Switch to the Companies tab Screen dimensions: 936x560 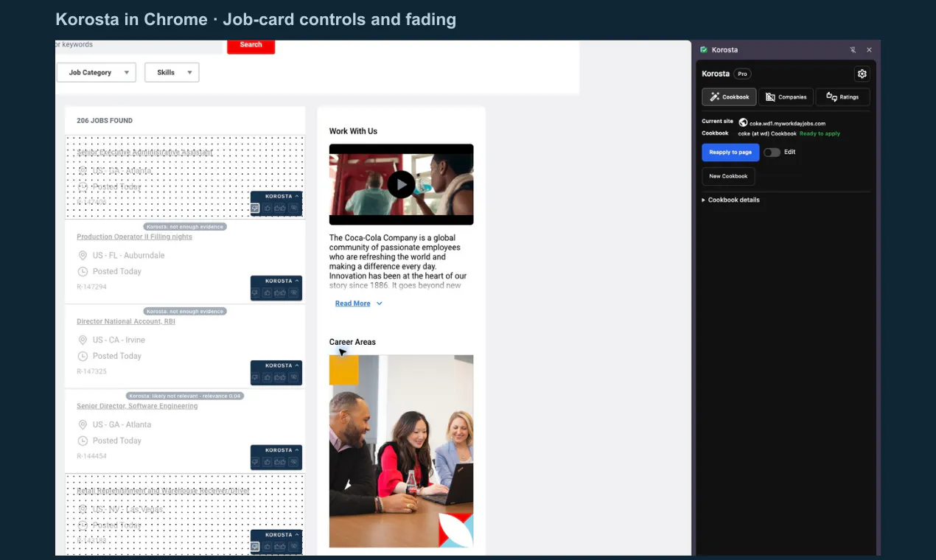(786, 97)
